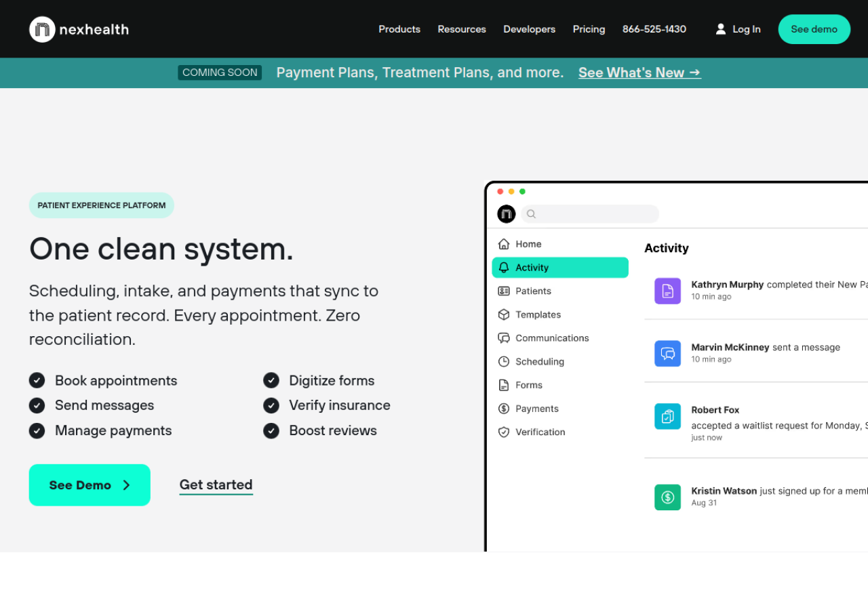Go to the Pricing page
The image size is (868, 614).
589,29
